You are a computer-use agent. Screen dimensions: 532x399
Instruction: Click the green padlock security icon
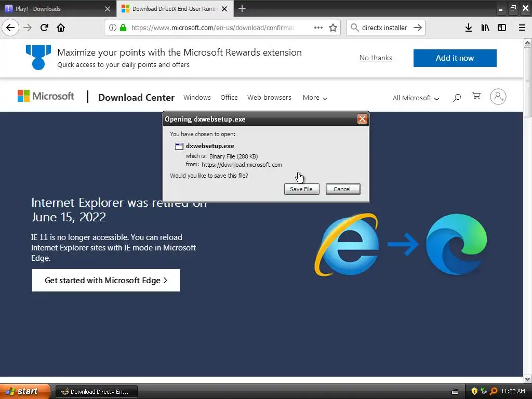[123, 28]
